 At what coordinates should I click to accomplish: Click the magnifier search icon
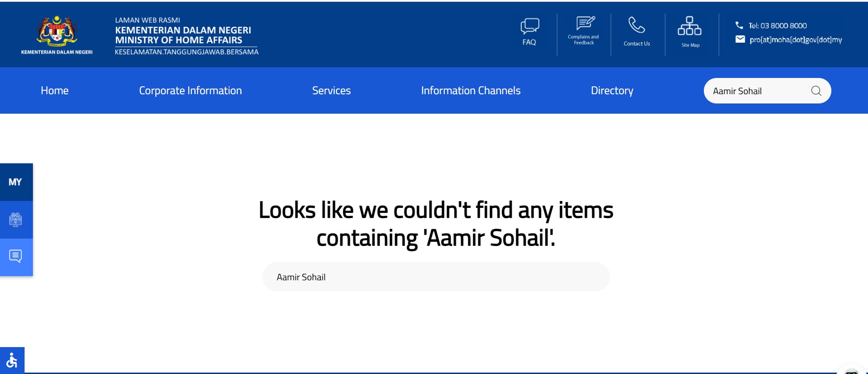coord(816,91)
